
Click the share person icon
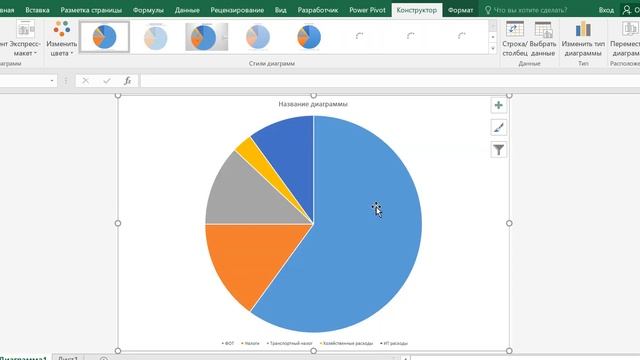pyautogui.click(x=627, y=10)
